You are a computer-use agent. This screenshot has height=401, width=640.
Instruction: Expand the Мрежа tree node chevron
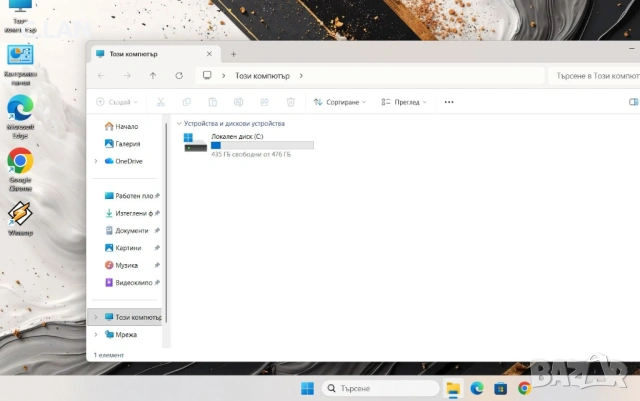[x=96, y=335]
